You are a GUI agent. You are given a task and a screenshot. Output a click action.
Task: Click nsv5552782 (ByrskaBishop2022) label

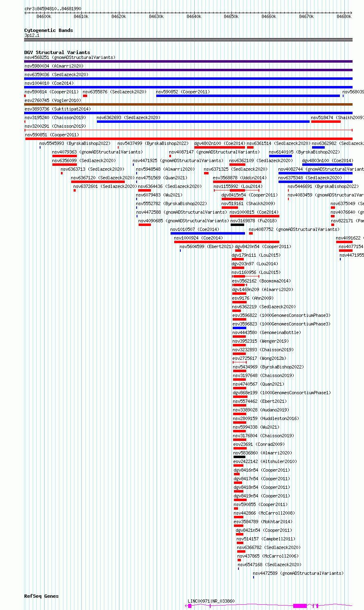pos(172,203)
